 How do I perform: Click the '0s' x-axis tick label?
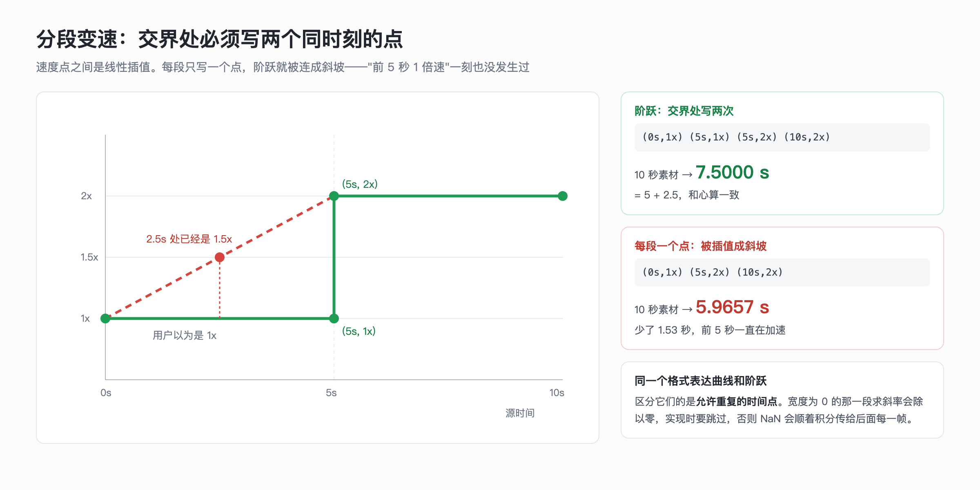tap(106, 393)
